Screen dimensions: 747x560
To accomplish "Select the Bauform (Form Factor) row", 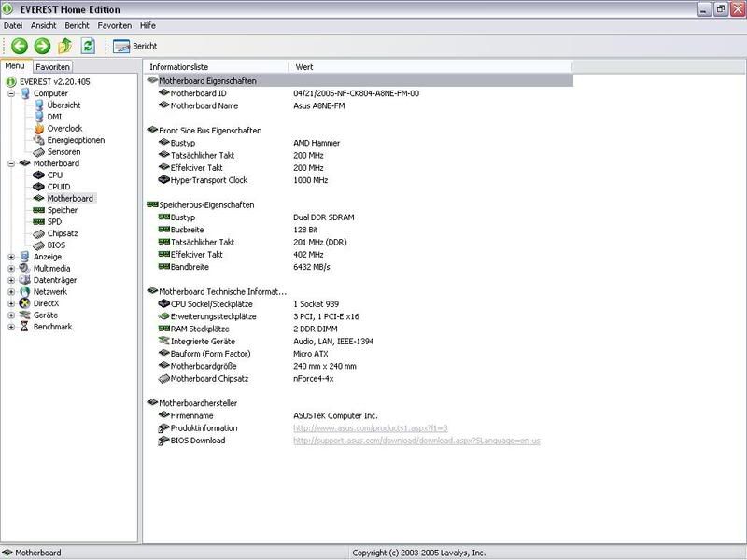I will point(359,354).
